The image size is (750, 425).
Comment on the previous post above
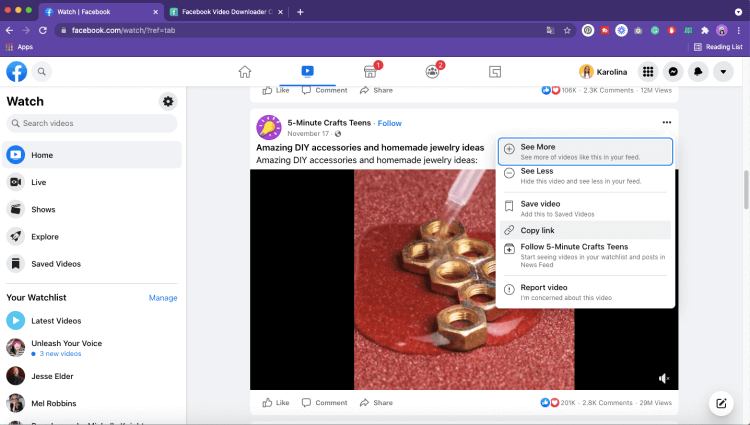tap(325, 90)
